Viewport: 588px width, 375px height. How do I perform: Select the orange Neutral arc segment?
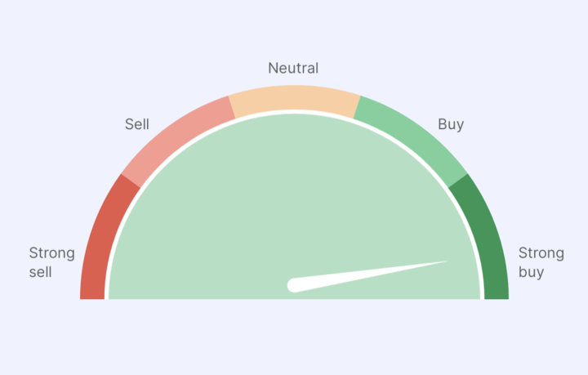(x=294, y=98)
